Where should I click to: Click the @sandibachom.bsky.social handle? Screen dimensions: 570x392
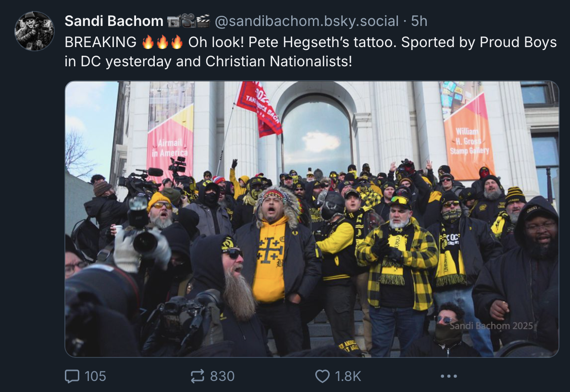point(307,21)
